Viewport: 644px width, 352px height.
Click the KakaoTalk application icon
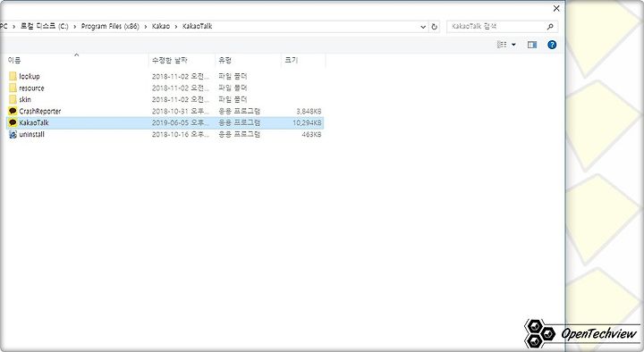[x=13, y=122]
